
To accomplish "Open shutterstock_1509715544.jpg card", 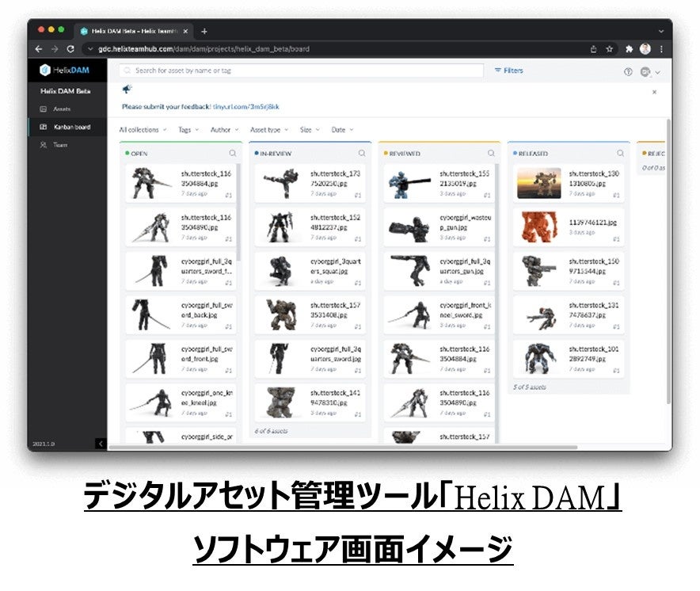I will click(x=569, y=271).
